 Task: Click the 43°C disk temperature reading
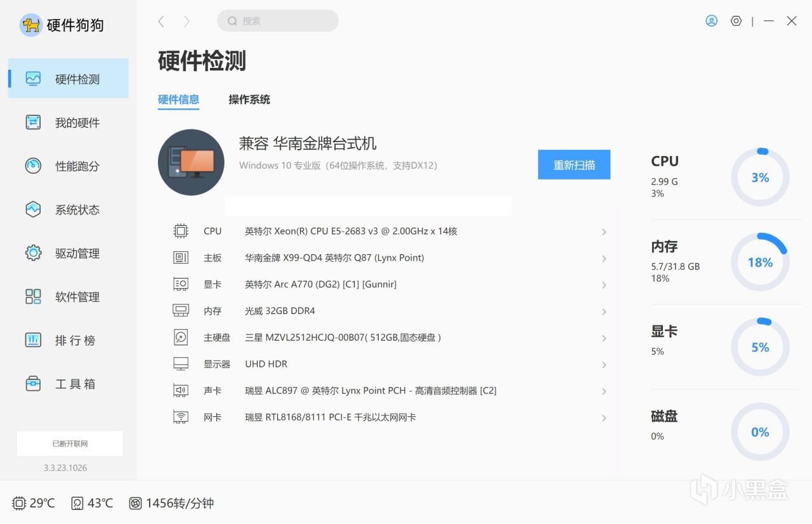[x=100, y=503]
